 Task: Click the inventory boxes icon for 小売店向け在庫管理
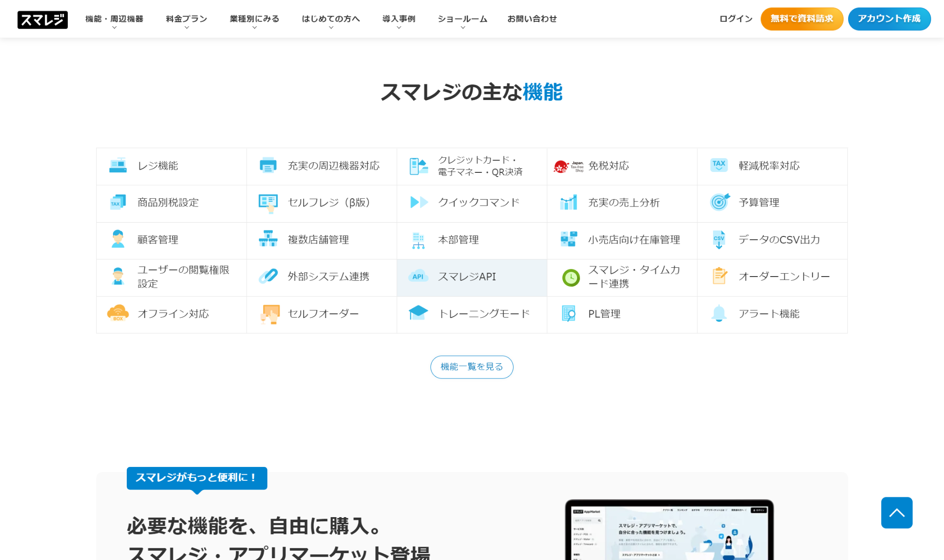(x=569, y=239)
